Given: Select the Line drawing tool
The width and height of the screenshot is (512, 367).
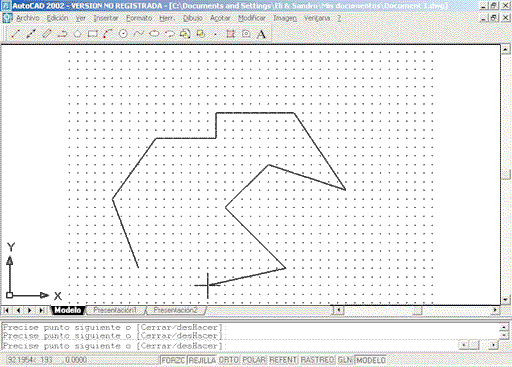Looking at the screenshot, I should point(15,34).
